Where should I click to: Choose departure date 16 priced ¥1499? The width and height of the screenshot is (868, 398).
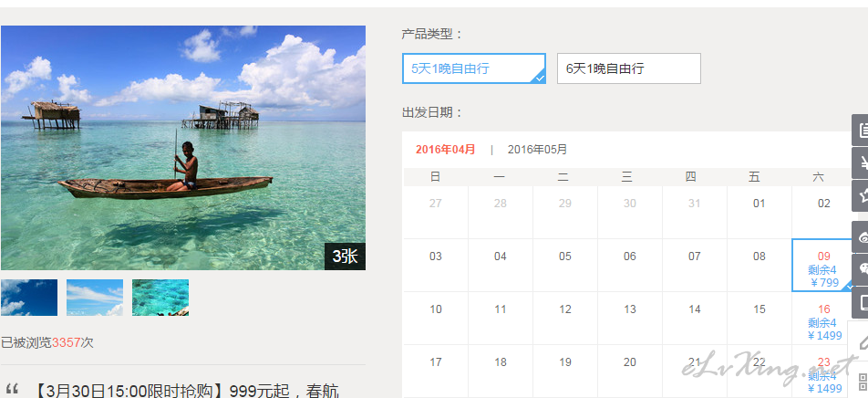click(x=823, y=319)
